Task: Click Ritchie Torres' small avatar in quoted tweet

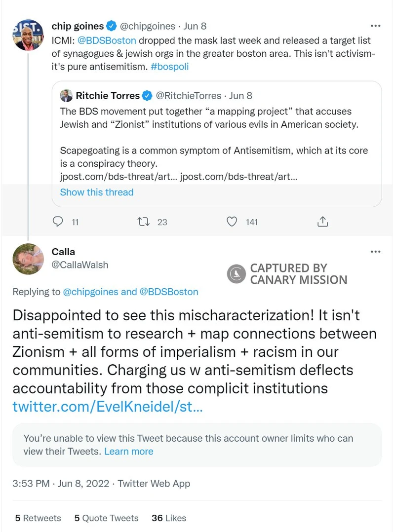Action: 66,95
